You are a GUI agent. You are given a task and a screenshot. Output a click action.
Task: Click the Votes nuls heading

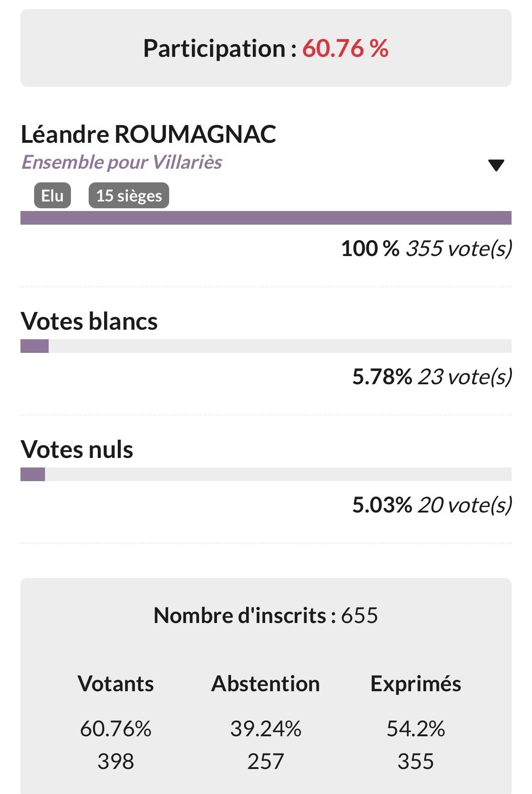(x=77, y=449)
